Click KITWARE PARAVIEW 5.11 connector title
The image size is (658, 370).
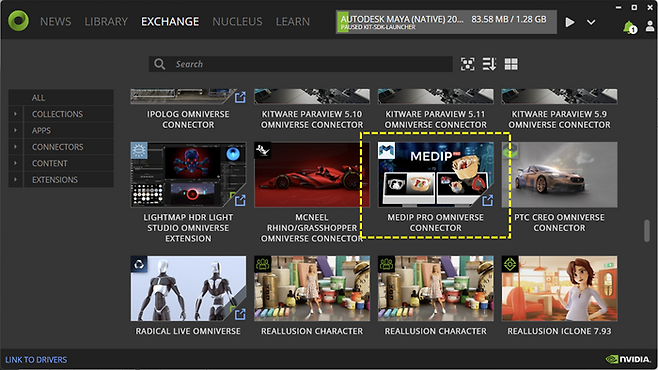tap(436, 120)
